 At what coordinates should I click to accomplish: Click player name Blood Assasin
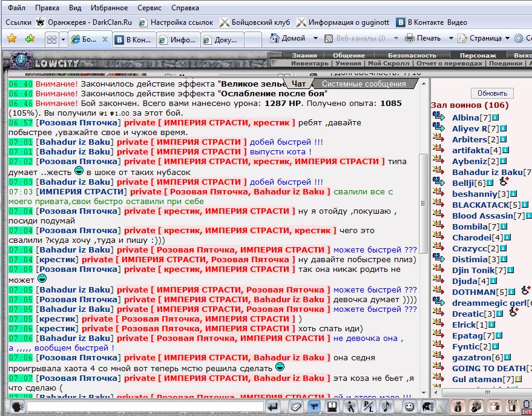[482, 216]
